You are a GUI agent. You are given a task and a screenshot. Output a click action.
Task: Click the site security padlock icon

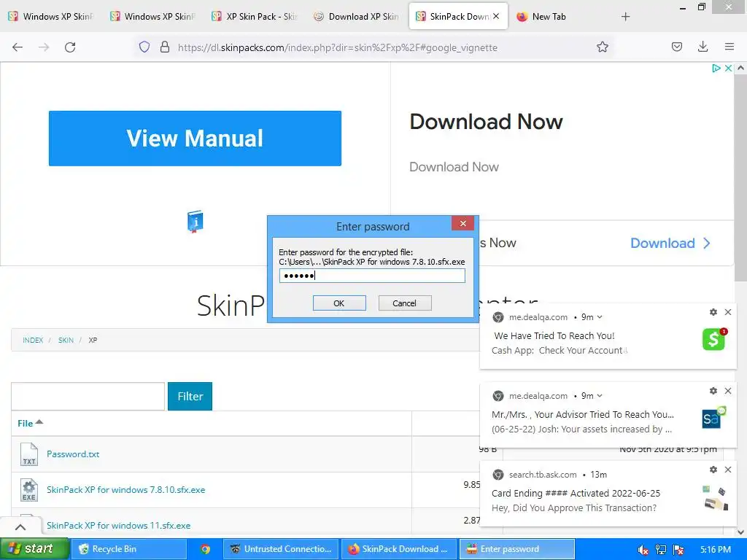[x=165, y=47]
